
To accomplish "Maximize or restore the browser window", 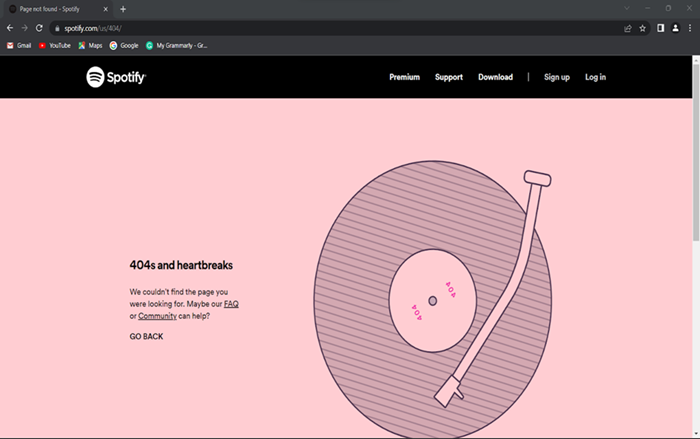I will tap(668, 8).
